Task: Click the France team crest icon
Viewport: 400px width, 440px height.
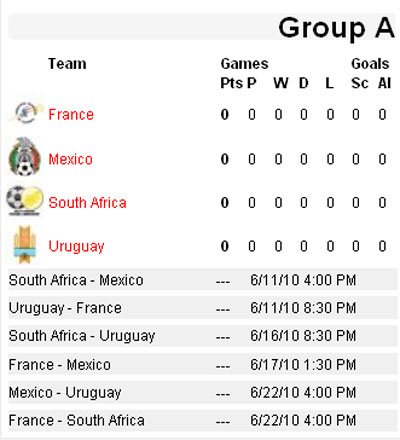Action: [26, 113]
